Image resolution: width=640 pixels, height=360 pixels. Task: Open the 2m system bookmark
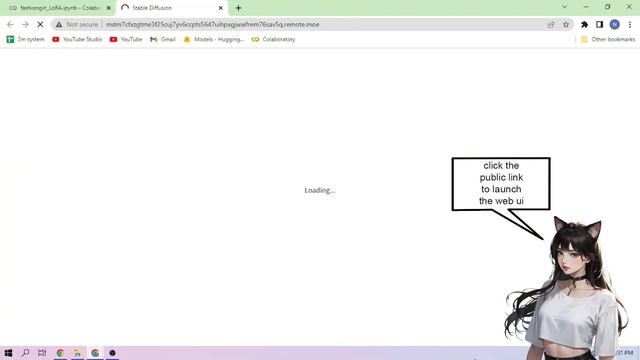point(25,39)
